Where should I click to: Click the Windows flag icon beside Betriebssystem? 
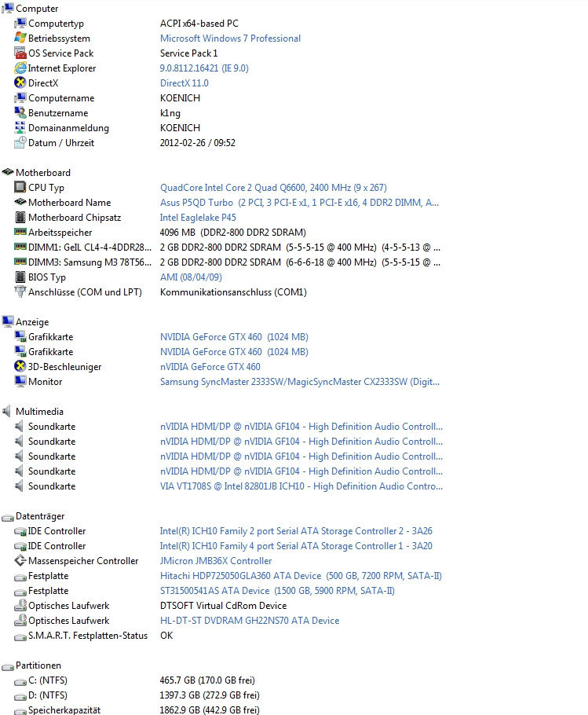pos(20,38)
